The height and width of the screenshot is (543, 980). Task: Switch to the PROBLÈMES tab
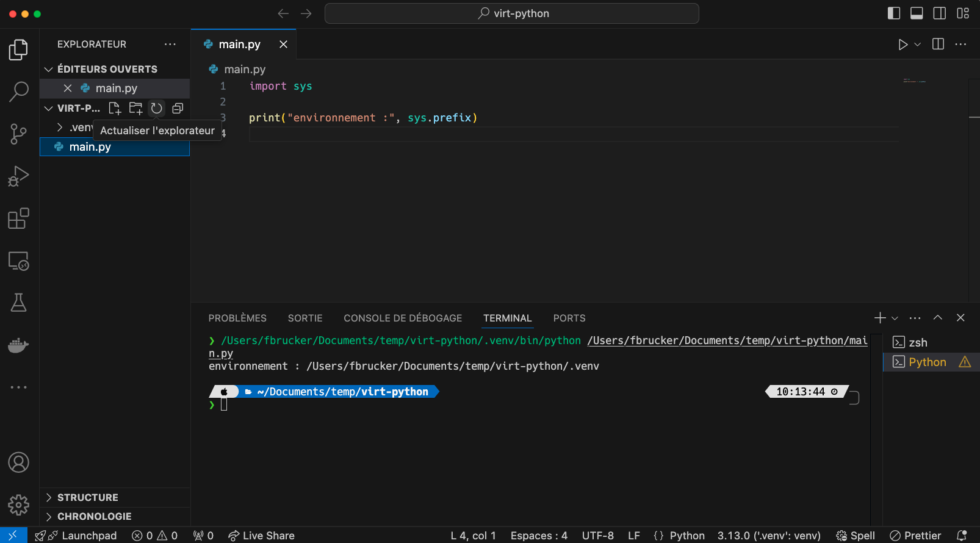[x=237, y=318]
